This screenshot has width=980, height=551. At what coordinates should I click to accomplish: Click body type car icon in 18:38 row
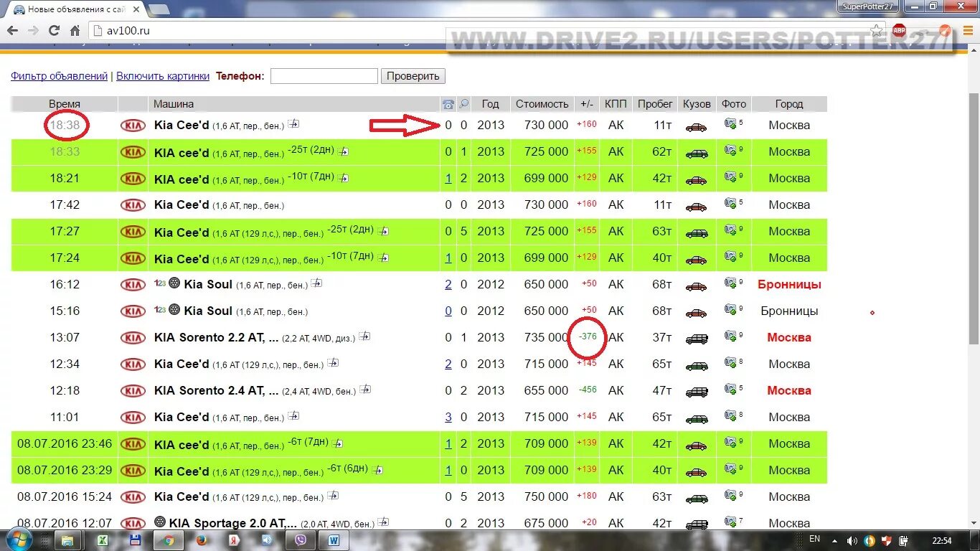pos(696,127)
